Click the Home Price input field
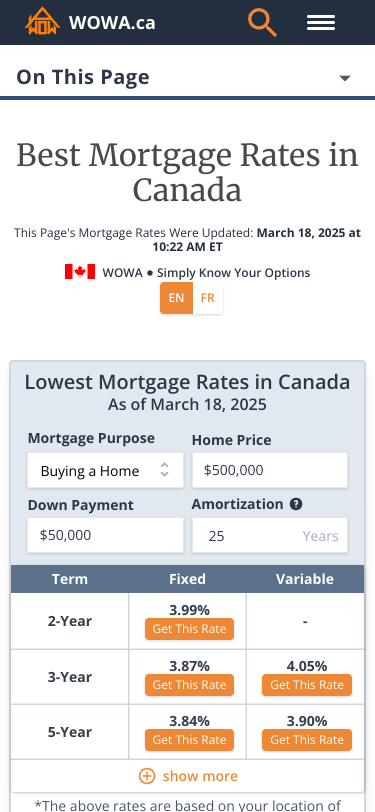 [270, 470]
